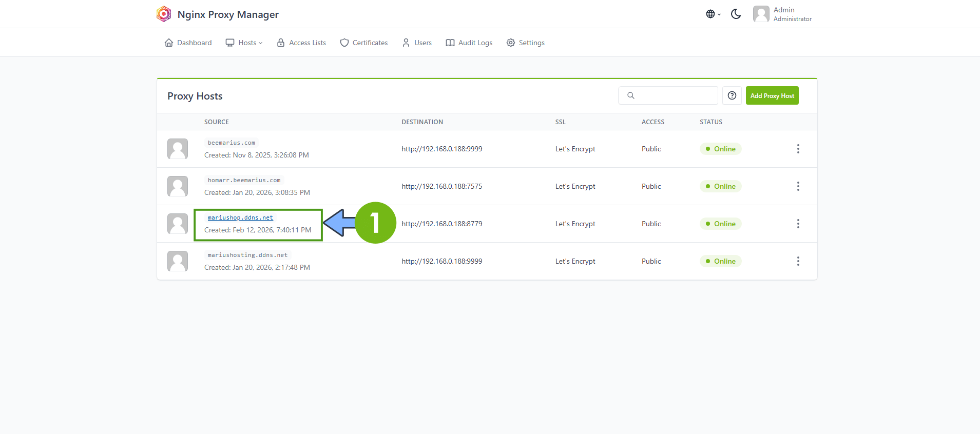The width and height of the screenshot is (980, 434).
Task: Click the Nginx Proxy Manager logo
Action: [x=164, y=14]
